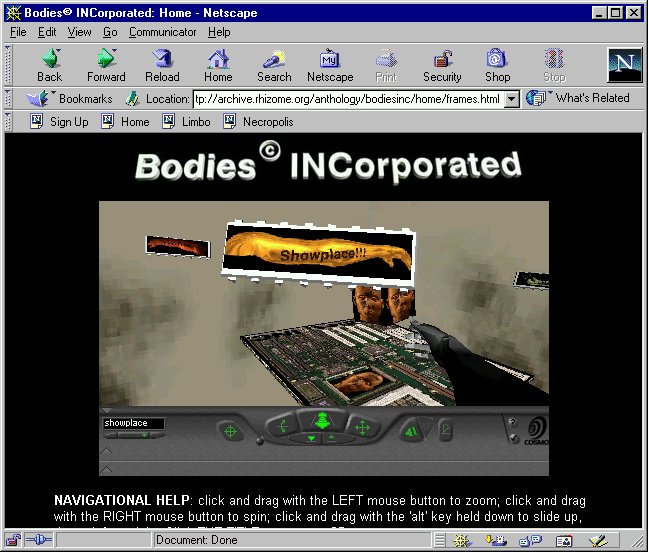648x552 pixels.
Task: Open Address Book from the component bar
Action: click(564, 540)
